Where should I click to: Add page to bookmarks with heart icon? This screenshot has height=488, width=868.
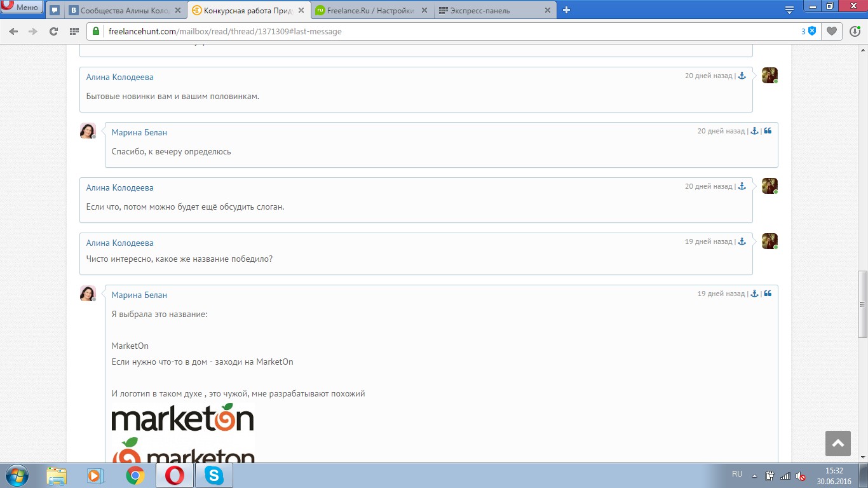click(832, 31)
